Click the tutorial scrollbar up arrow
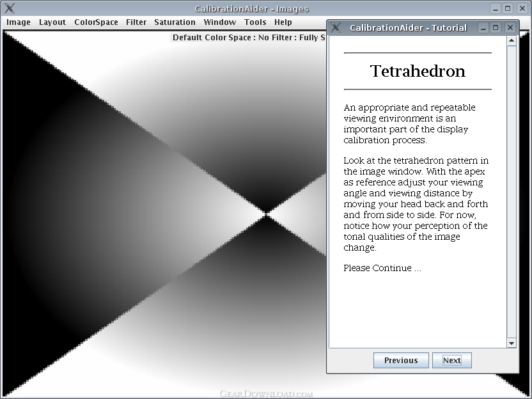Image resolution: width=532 pixels, height=399 pixels. tap(512, 42)
